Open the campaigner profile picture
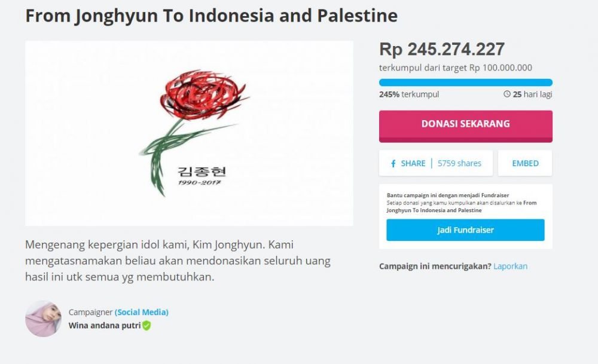Screen dimensions: 598x364 [x=42, y=320]
